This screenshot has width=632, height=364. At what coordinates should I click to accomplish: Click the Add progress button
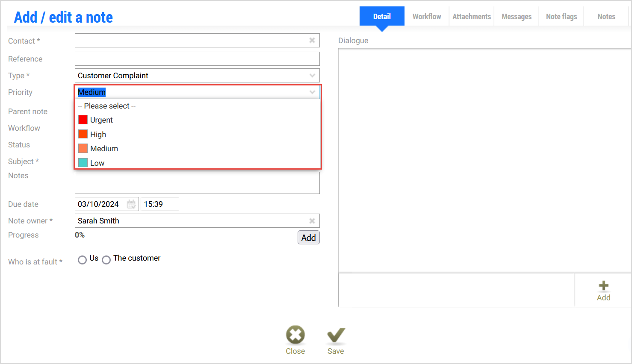coord(309,238)
